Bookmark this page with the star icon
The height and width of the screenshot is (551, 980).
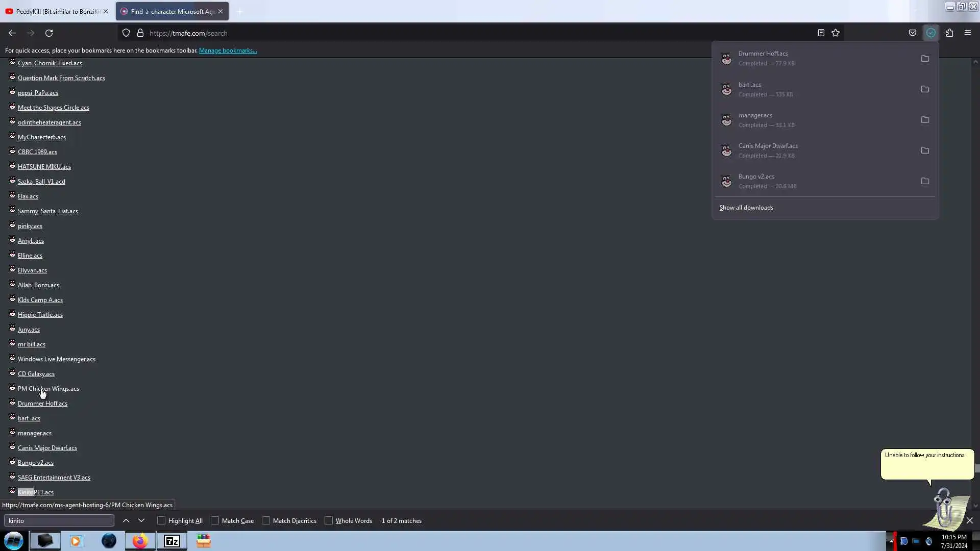point(836,33)
